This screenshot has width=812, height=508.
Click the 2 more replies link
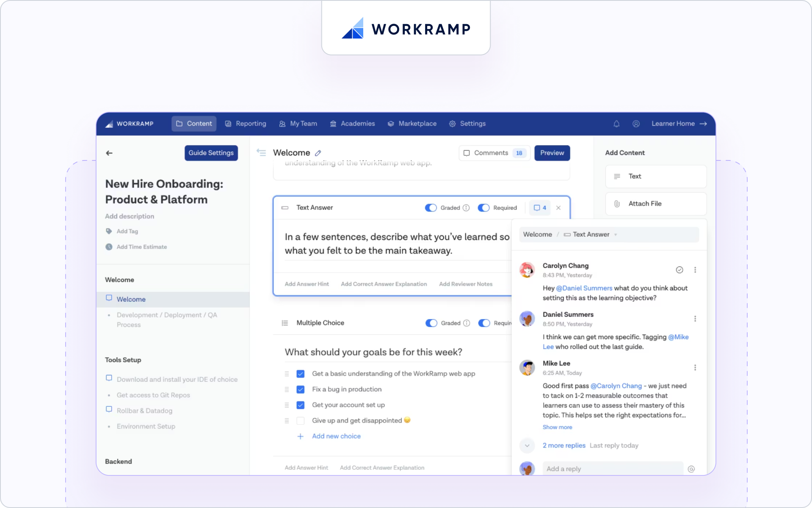click(564, 445)
